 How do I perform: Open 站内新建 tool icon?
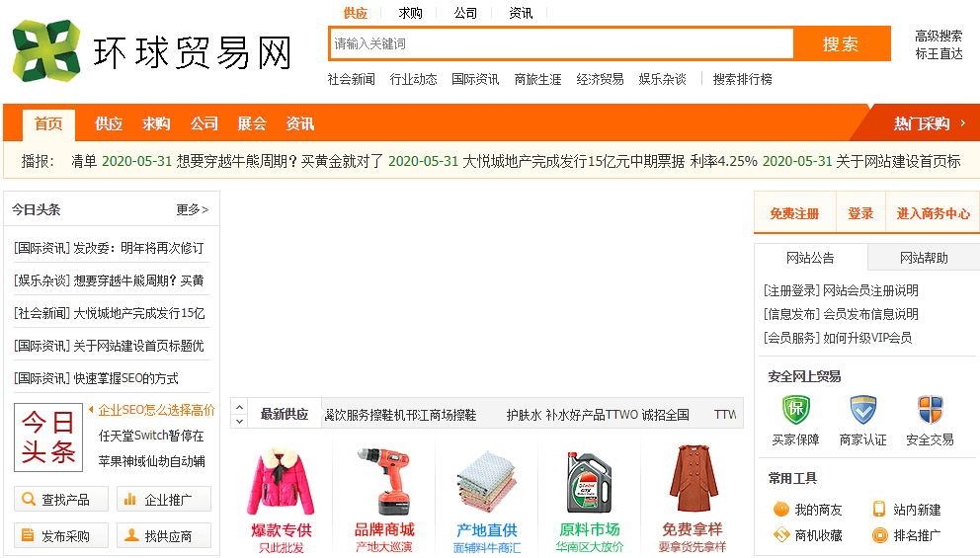pyautogui.click(x=879, y=510)
